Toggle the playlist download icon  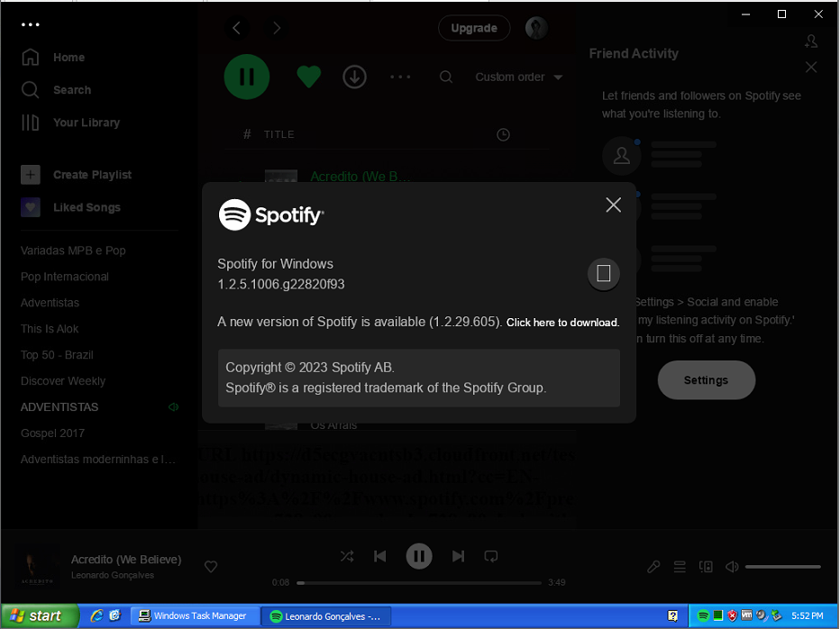[354, 77]
